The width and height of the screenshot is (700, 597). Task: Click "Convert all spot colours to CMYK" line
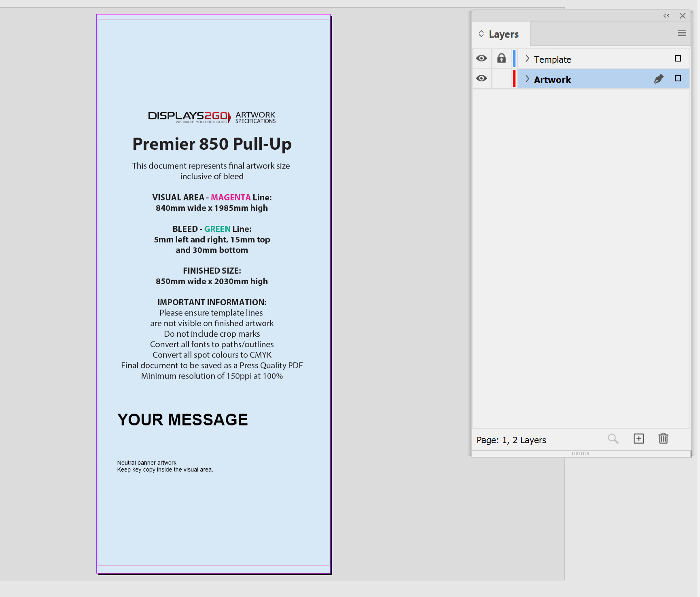[x=212, y=355]
